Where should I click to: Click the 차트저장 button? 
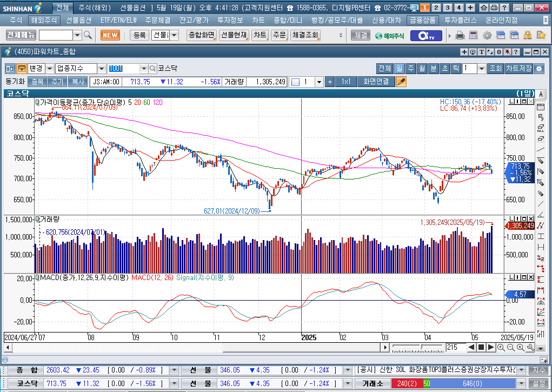coord(518,68)
